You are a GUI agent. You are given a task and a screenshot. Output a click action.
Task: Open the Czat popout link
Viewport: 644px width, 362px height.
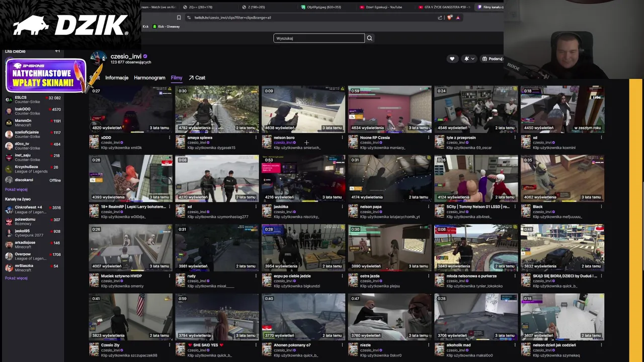coord(197,78)
